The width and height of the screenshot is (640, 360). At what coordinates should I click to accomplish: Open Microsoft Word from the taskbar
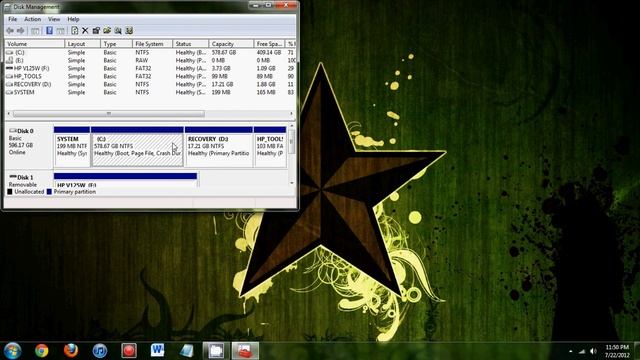pyautogui.click(x=158, y=351)
